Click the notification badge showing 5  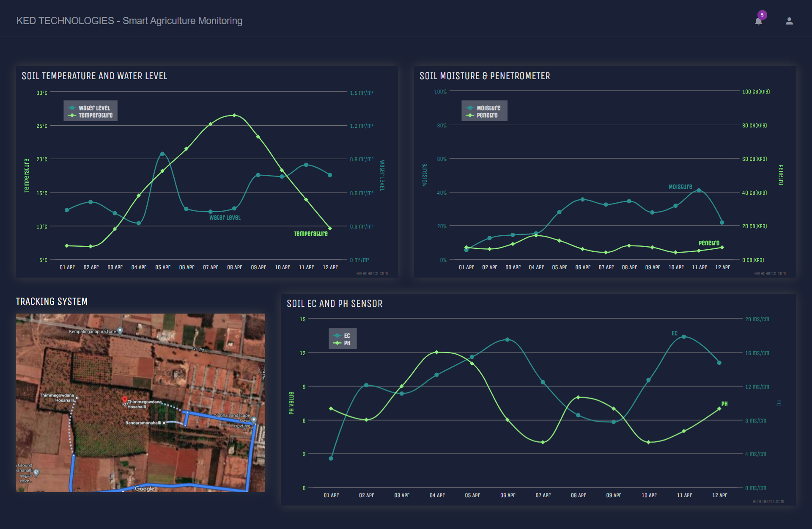(762, 15)
